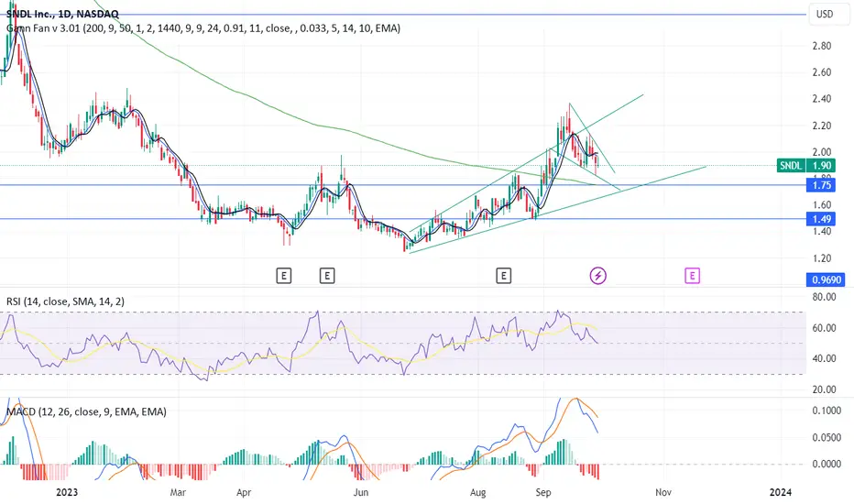Click the 40.00 RSI axis value
The width and height of the screenshot is (854, 504).
point(824,358)
